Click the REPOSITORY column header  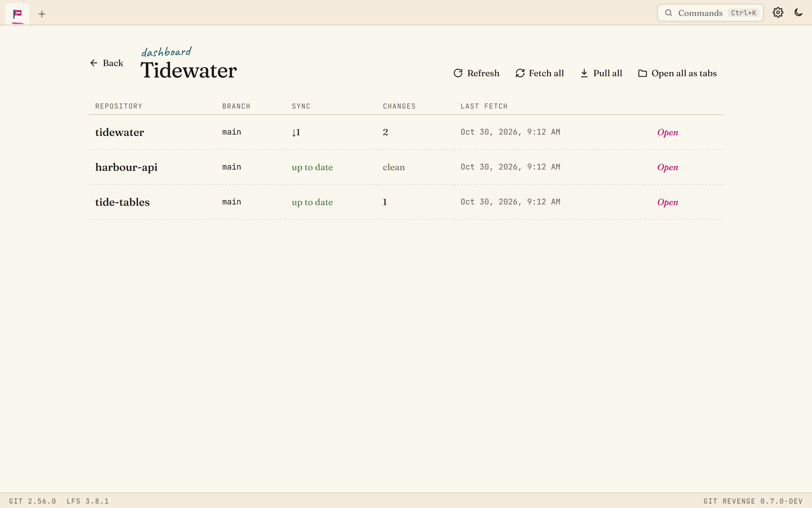point(119,106)
